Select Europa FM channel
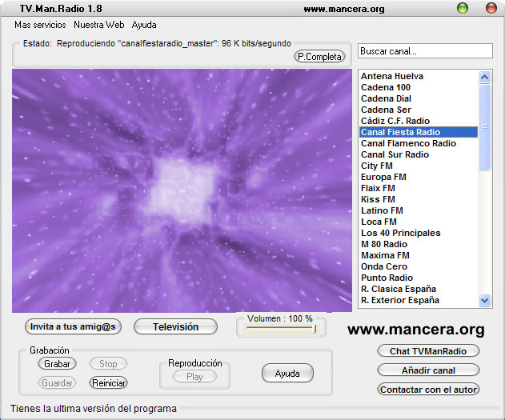505x420 pixels. click(419, 177)
